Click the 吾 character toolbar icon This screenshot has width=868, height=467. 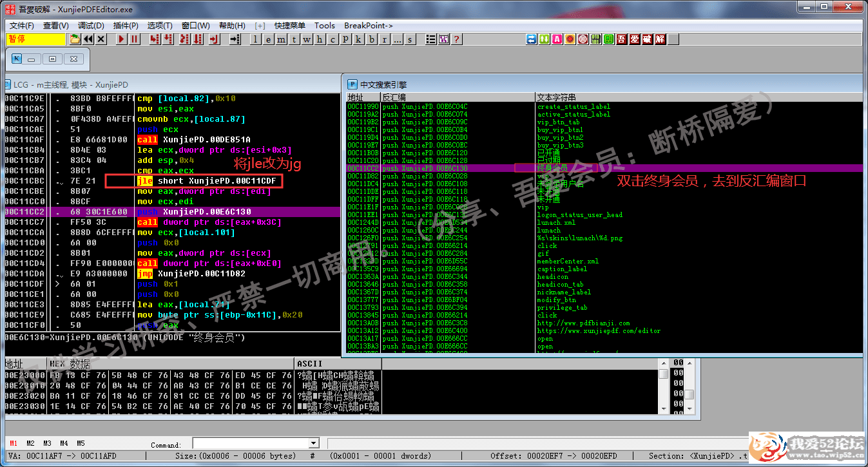point(622,39)
